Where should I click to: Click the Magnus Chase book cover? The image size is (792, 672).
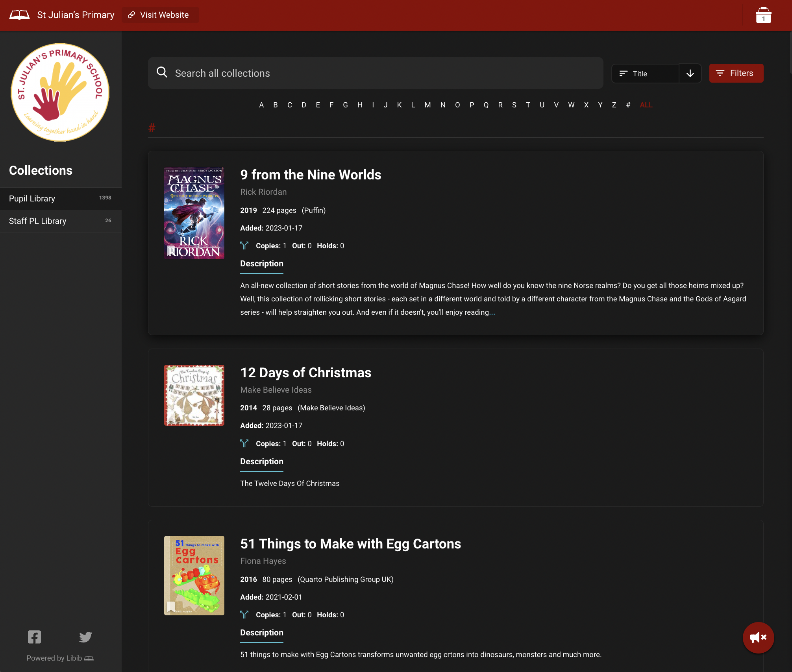click(194, 213)
